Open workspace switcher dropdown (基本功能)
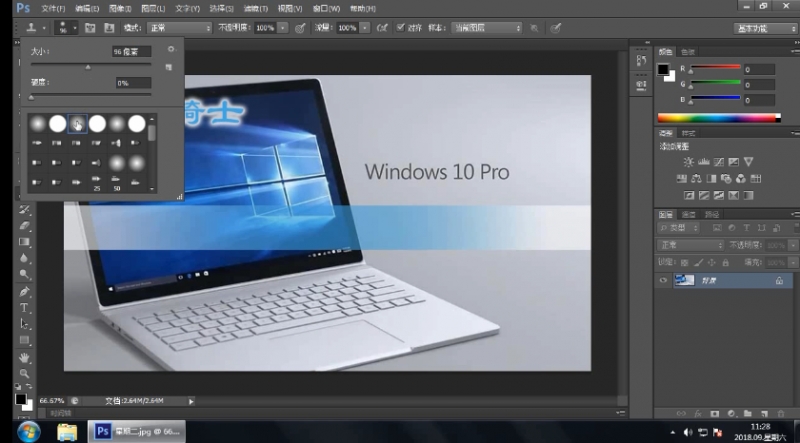The height and width of the screenshot is (443, 800). 765,29
